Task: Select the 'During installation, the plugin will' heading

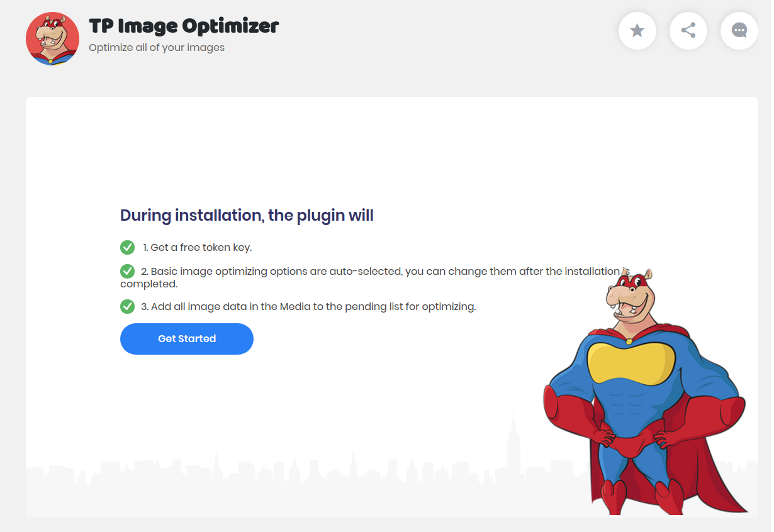Action: coord(247,215)
